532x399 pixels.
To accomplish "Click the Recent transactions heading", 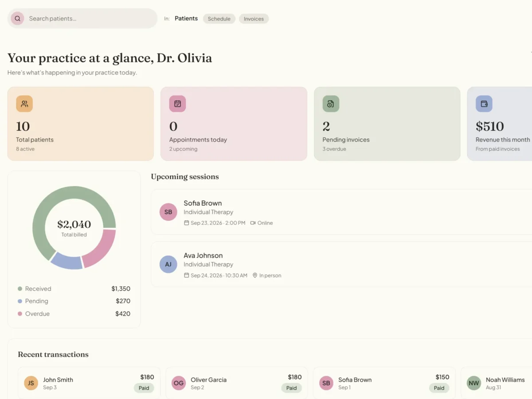I will tap(53, 354).
